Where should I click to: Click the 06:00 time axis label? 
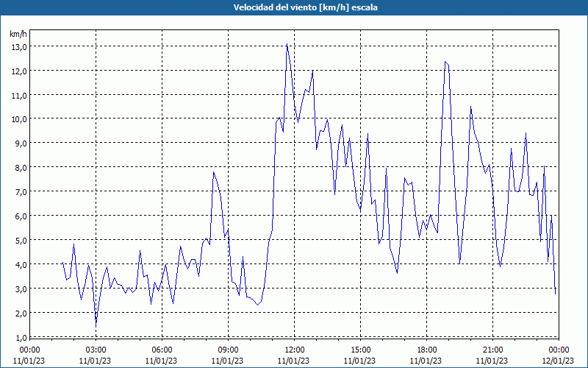coord(162,350)
